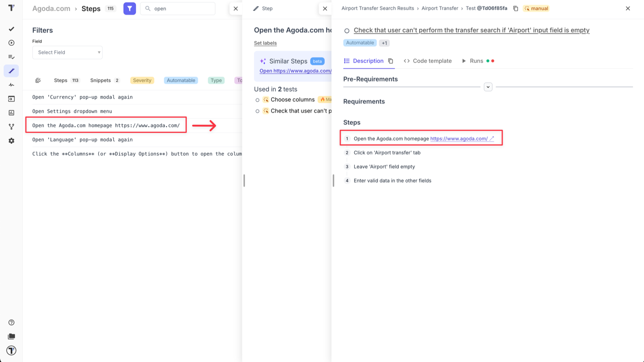644x362 pixels.
Task: Click the checkmark test cases sidebar icon
Action: (x=11, y=29)
